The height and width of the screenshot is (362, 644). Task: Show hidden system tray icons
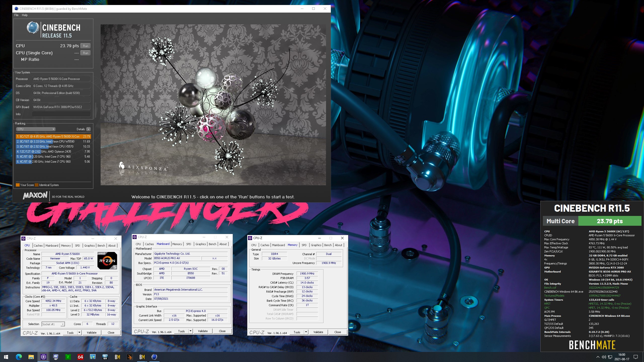tap(598, 357)
